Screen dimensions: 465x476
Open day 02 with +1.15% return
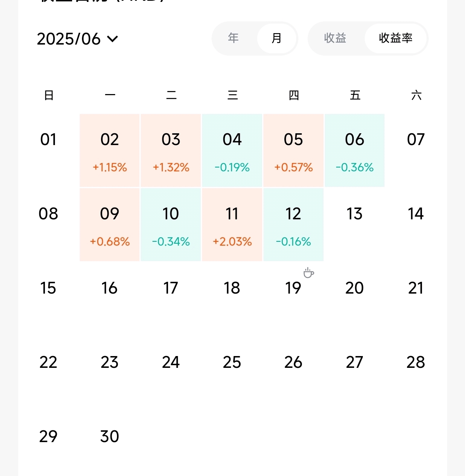coord(110,150)
